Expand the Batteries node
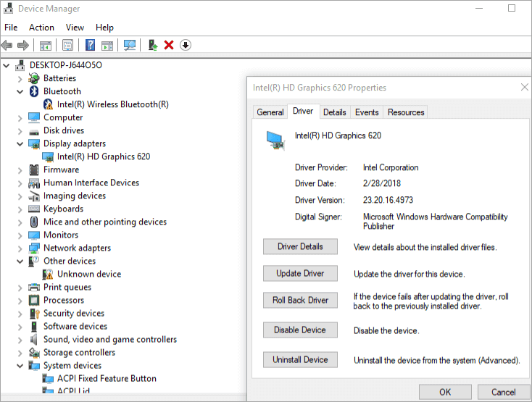 point(20,79)
